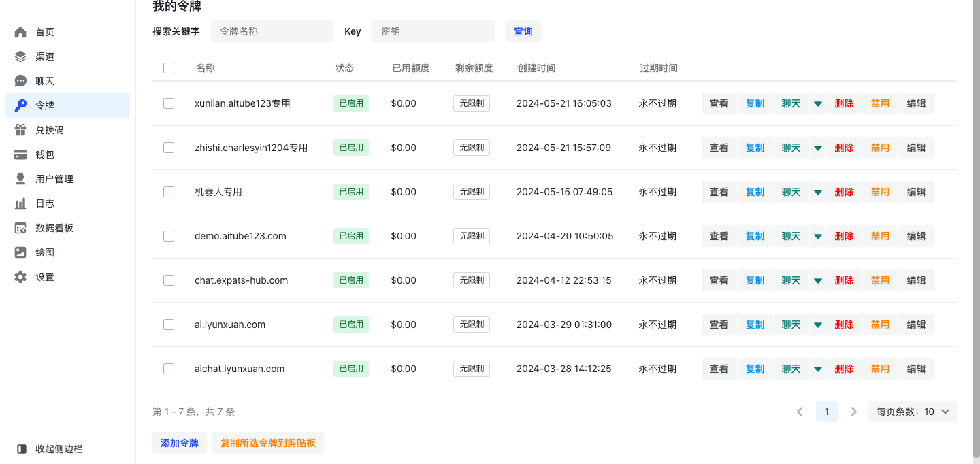Open 设置 from the sidebar menu

click(44, 276)
